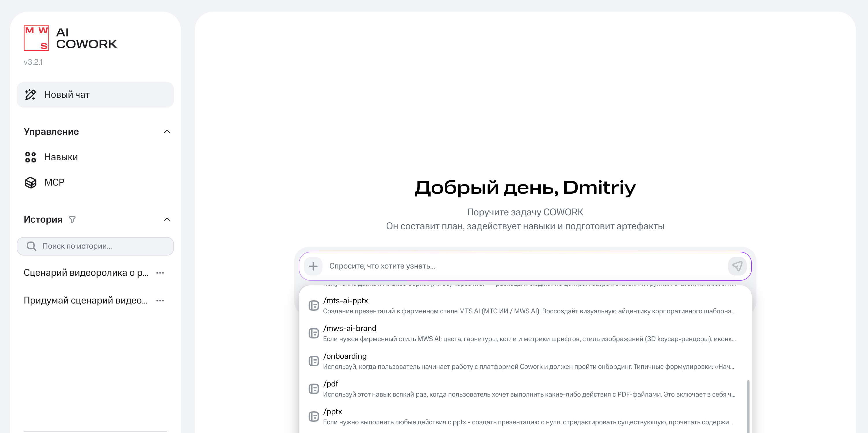Open the Навыки page
The image size is (868, 433).
(95, 157)
